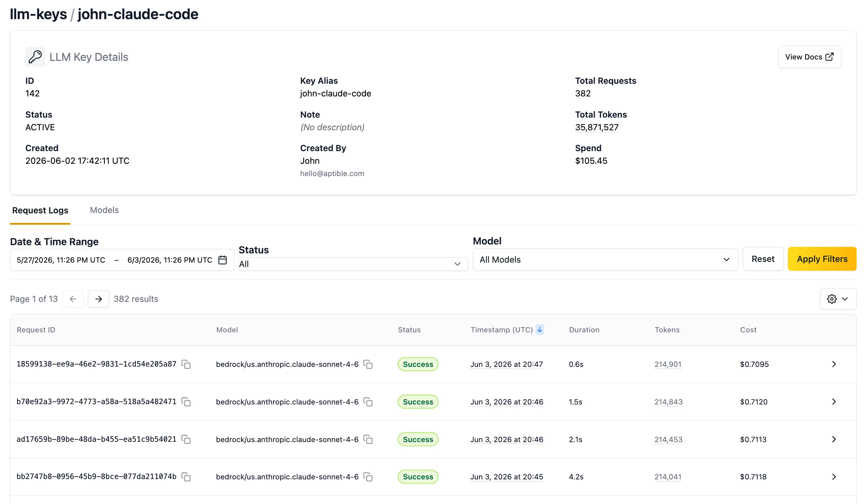Viewport: 867px width, 504px height.
Task: Expand the All Models dropdown
Action: [x=605, y=260]
